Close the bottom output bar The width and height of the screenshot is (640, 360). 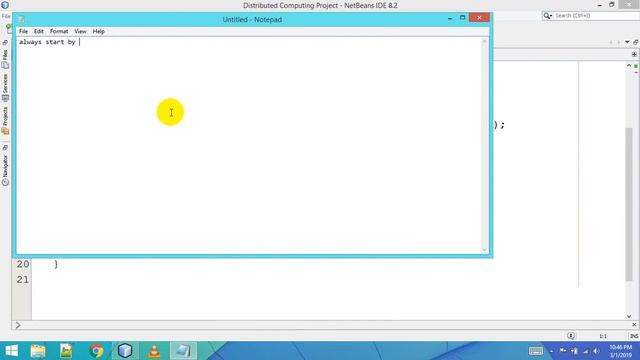[634, 325]
